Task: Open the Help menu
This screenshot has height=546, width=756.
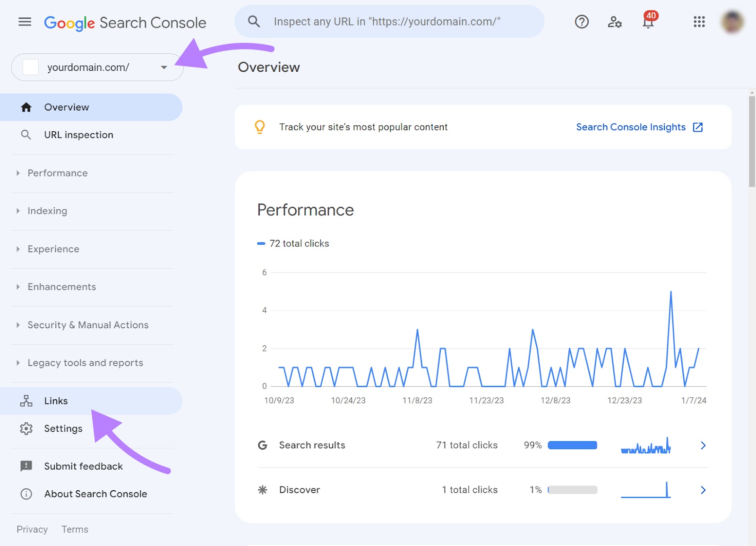Action: [582, 22]
